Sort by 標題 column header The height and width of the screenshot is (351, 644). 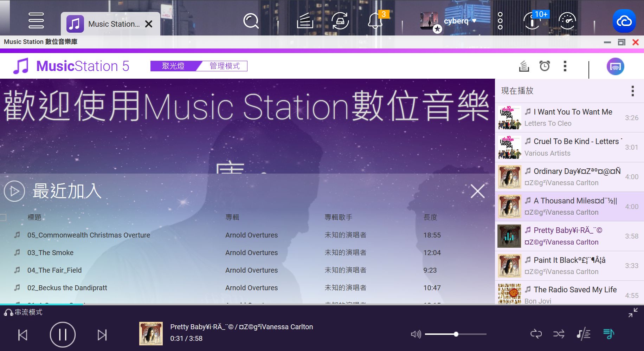(x=34, y=217)
